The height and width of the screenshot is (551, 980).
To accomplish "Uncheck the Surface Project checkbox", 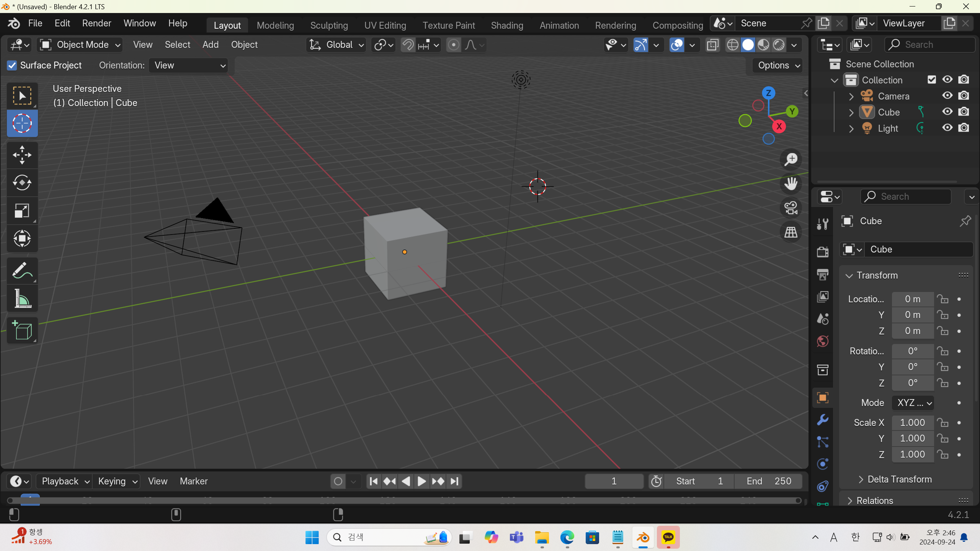I will tap(12, 65).
